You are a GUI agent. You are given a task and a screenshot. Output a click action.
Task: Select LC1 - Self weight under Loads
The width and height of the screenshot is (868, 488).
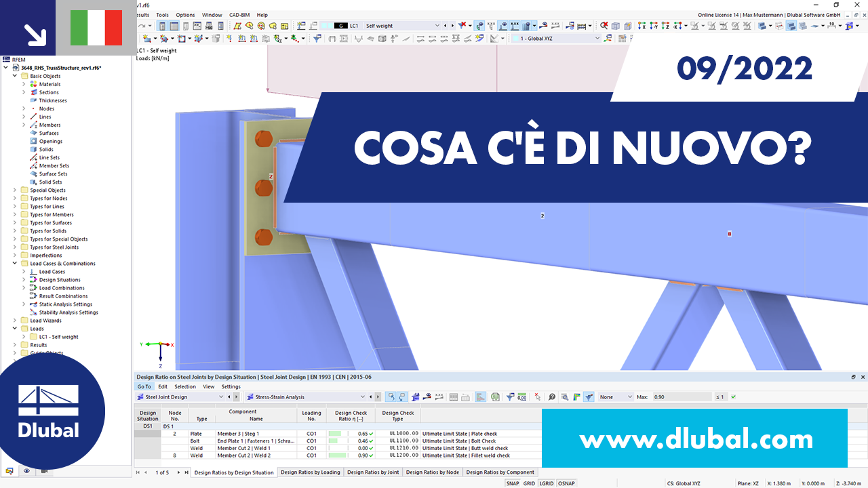pyautogui.click(x=58, y=337)
